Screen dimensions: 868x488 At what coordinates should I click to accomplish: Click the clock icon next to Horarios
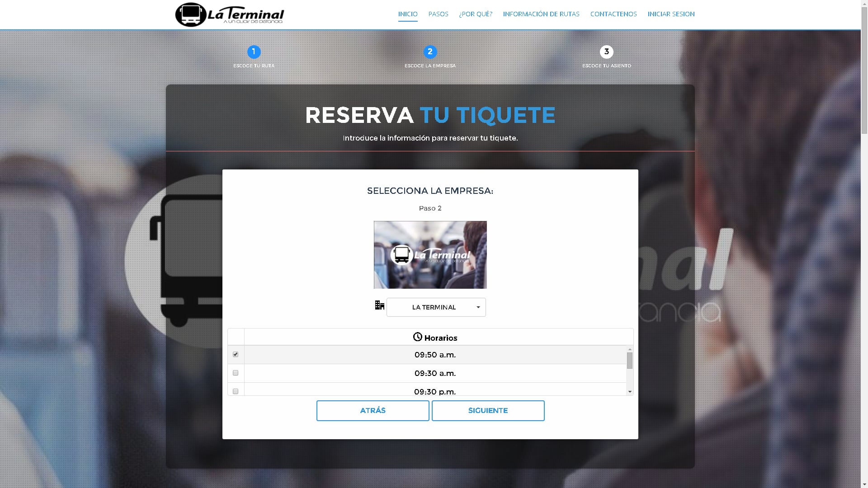pos(417,337)
